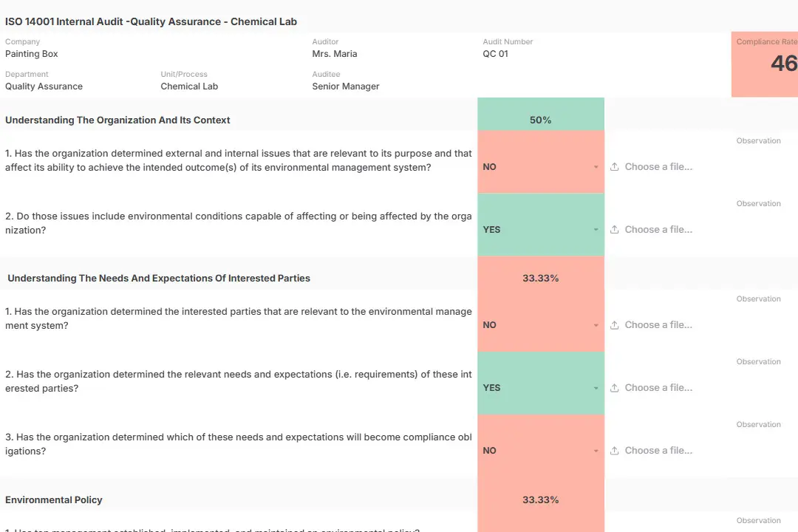Click upload icon for compliance obligations question

click(x=614, y=451)
